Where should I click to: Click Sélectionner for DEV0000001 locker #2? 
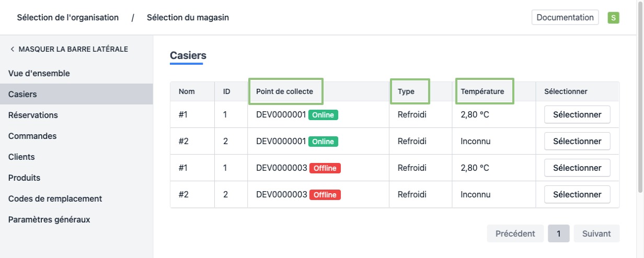(x=577, y=142)
